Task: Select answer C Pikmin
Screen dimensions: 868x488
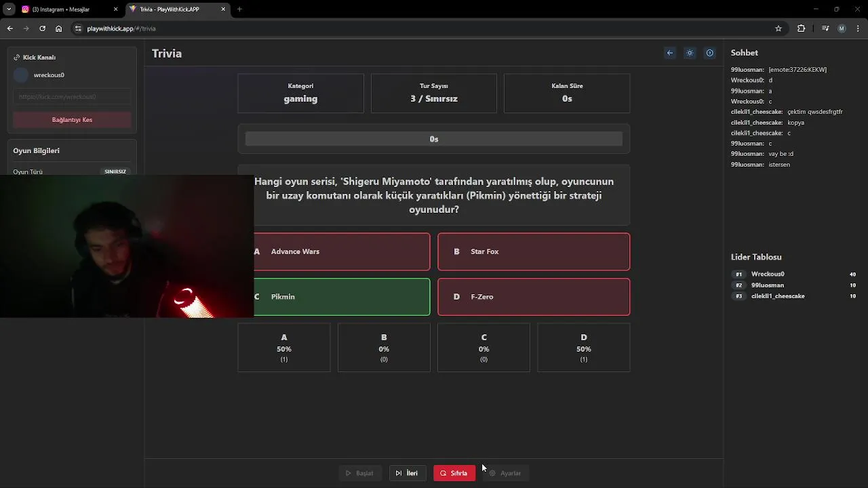Action: pos(342,297)
